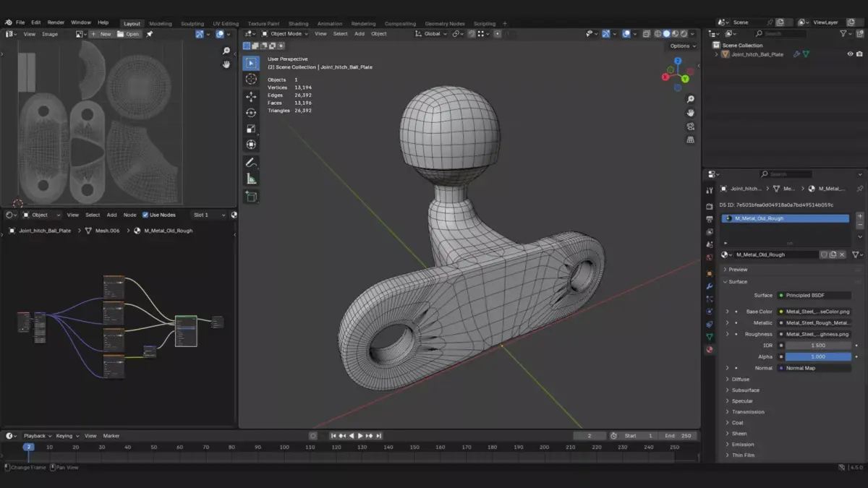Enable the snapping magnet in the viewport header
The image size is (868, 488).
[472, 34]
